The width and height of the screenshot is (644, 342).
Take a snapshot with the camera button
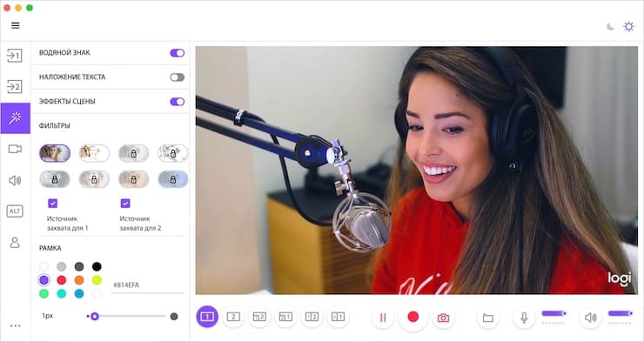443,318
